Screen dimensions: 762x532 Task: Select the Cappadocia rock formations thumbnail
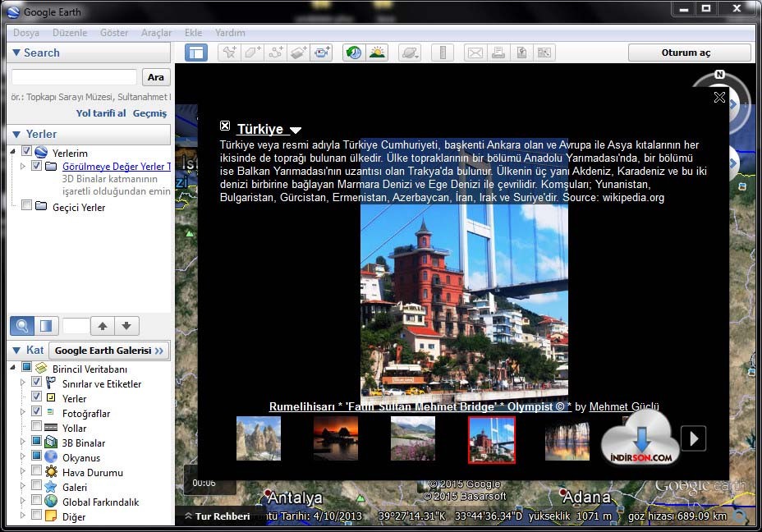coord(259,438)
